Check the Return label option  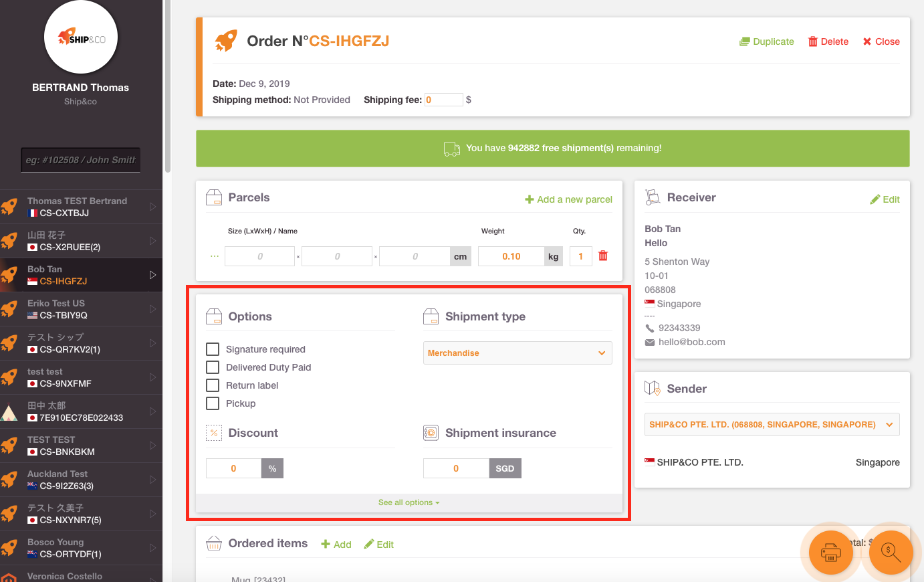point(213,385)
